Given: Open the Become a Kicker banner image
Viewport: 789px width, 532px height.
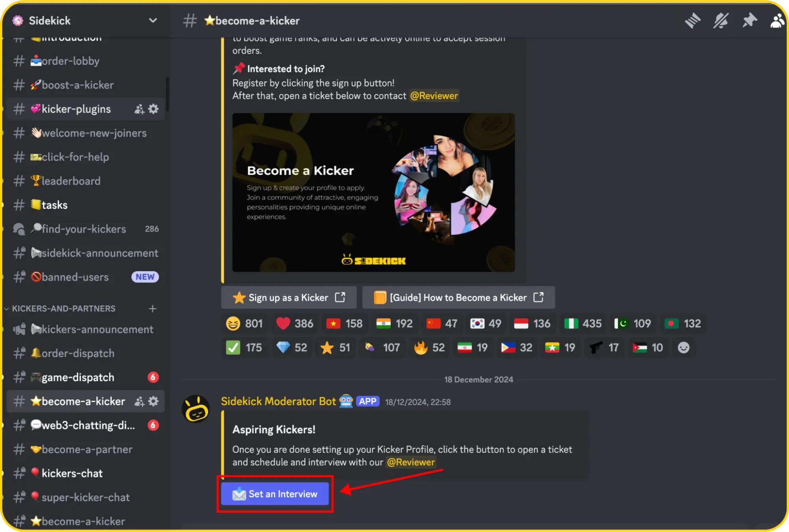Looking at the screenshot, I should point(373,193).
